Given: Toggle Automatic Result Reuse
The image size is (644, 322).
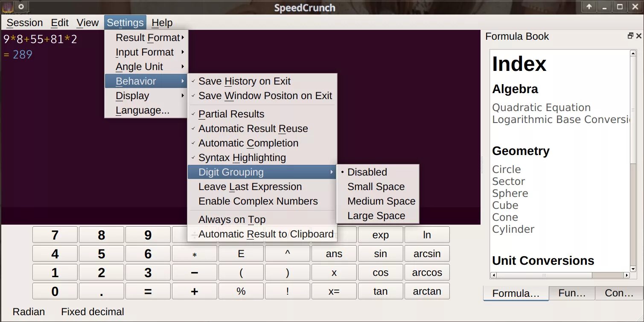Looking at the screenshot, I should pos(262,129).
